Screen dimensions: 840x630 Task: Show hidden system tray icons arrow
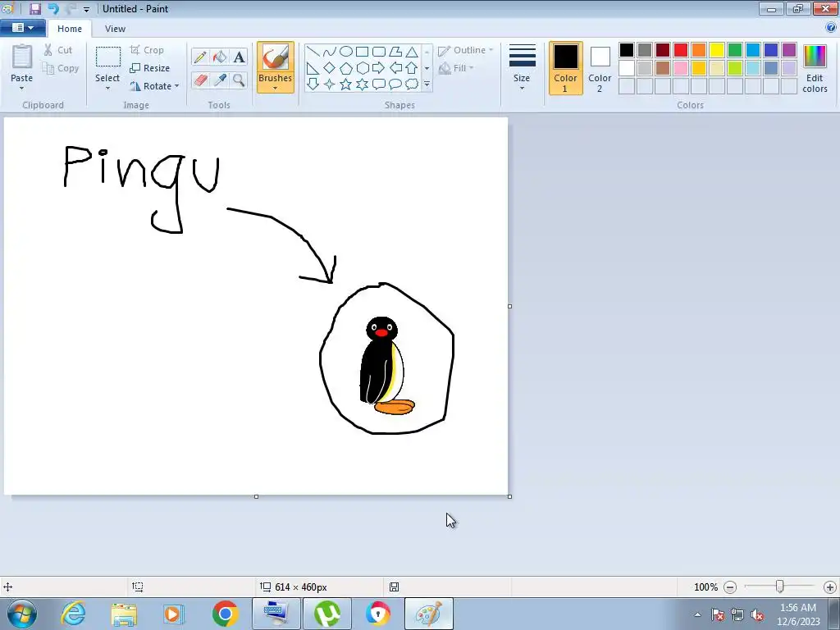pyautogui.click(x=697, y=614)
